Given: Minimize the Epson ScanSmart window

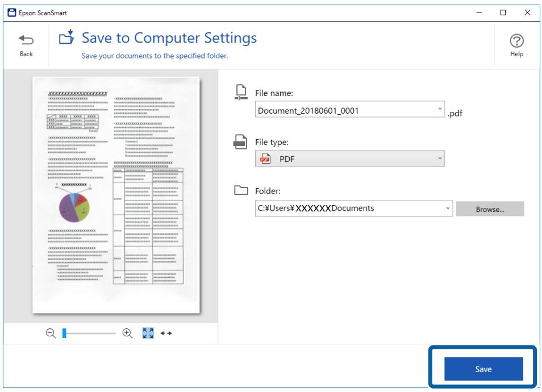Looking at the screenshot, I should click(479, 13).
